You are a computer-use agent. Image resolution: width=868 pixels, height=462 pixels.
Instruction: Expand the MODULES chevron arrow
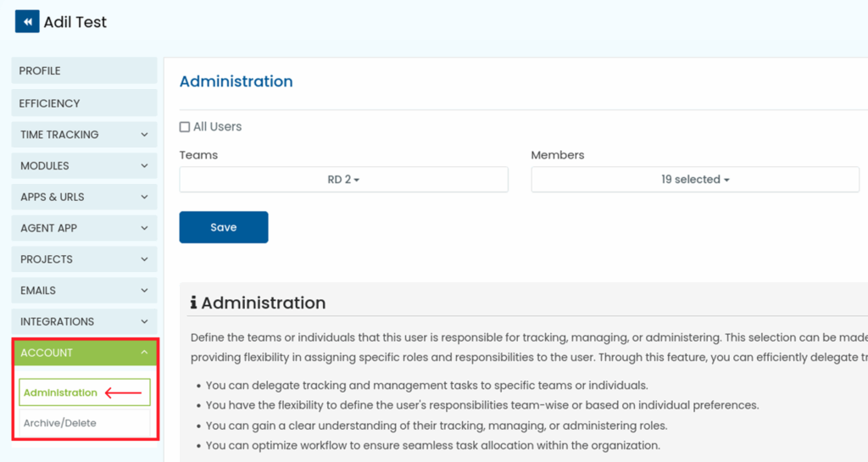[x=144, y=166]
